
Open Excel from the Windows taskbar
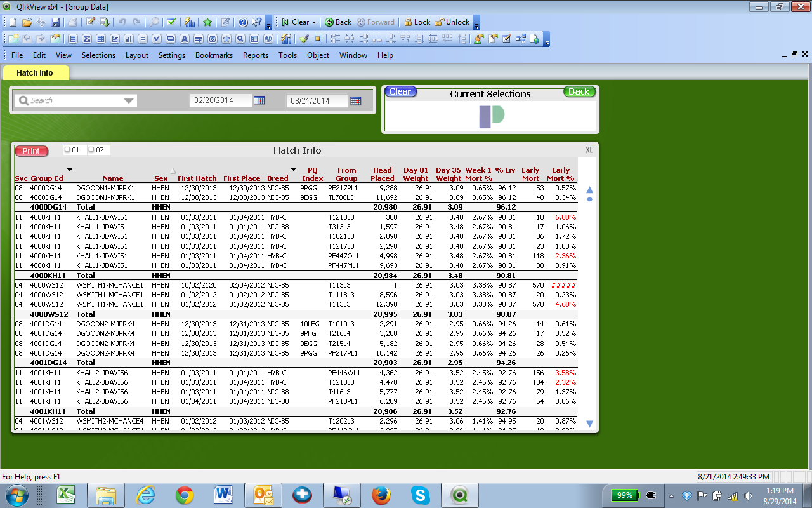pos(66,494)
